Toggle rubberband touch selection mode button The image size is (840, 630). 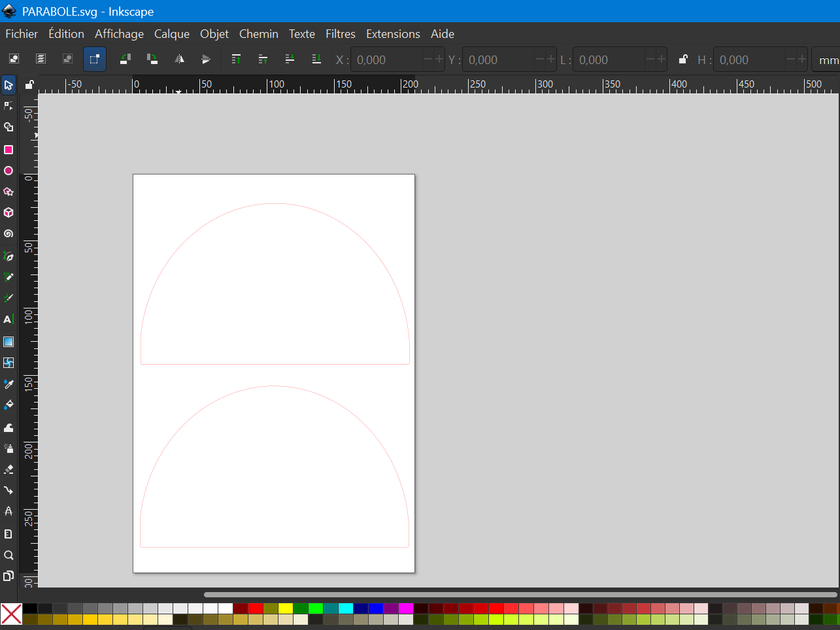tap(94, 59)
